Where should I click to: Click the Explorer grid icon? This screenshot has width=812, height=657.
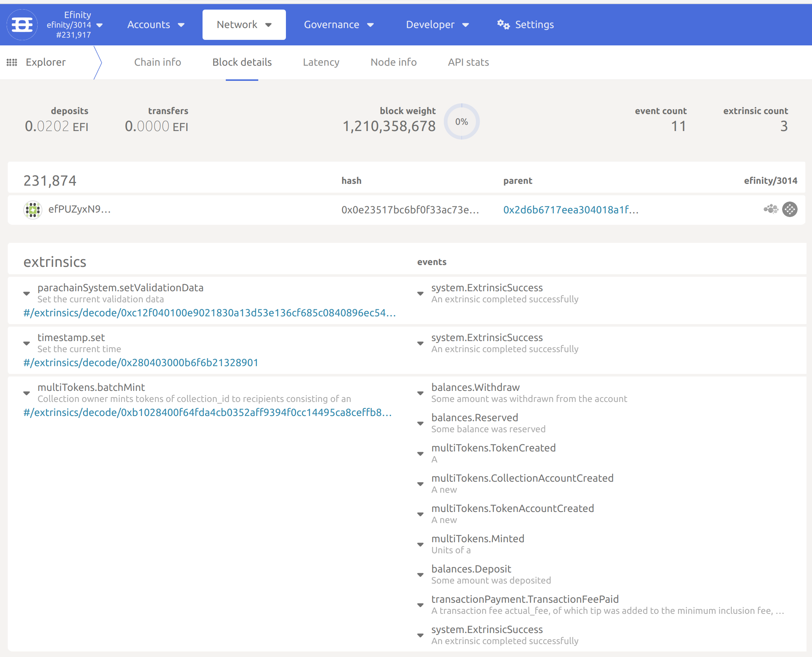point(12,62)
